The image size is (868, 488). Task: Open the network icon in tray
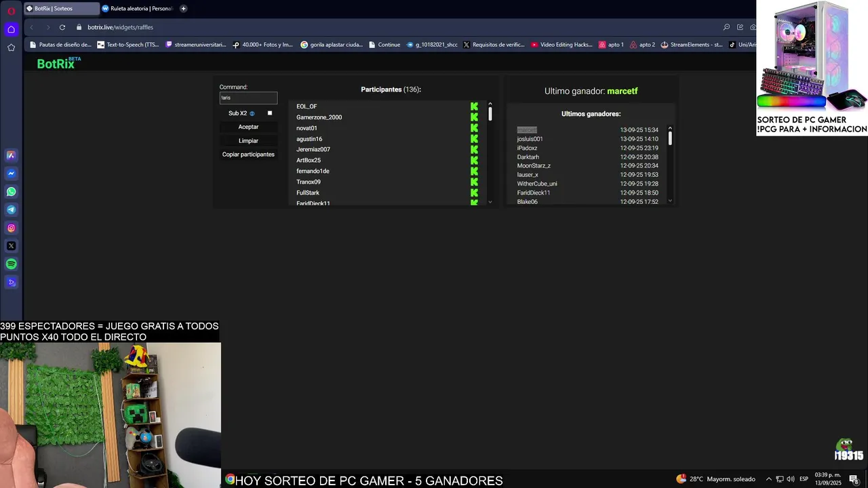[780, 479]
